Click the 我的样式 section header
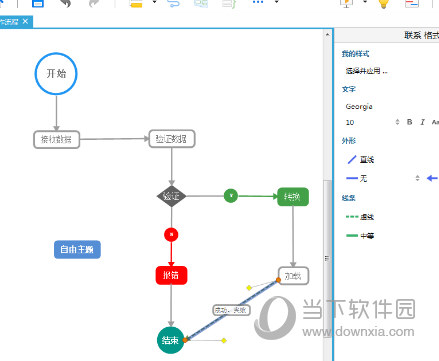The image size is (439, 361). point(355,54)
